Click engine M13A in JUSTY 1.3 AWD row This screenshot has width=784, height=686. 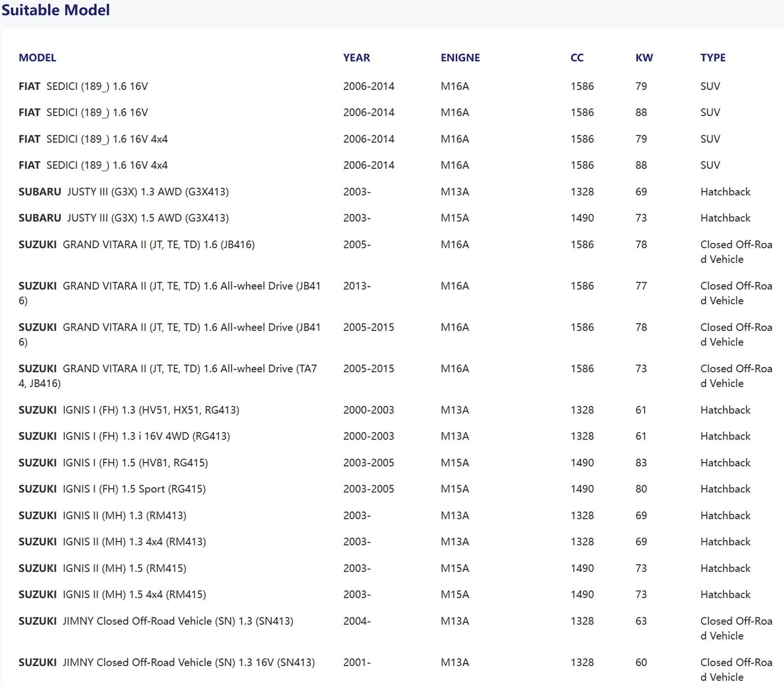click(x=455, y=192)
